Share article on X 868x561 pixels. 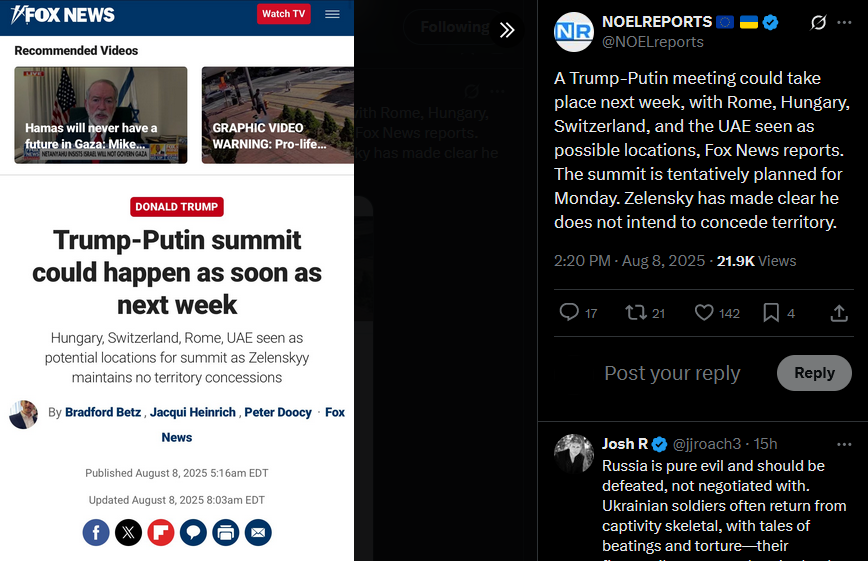point(128,533)
